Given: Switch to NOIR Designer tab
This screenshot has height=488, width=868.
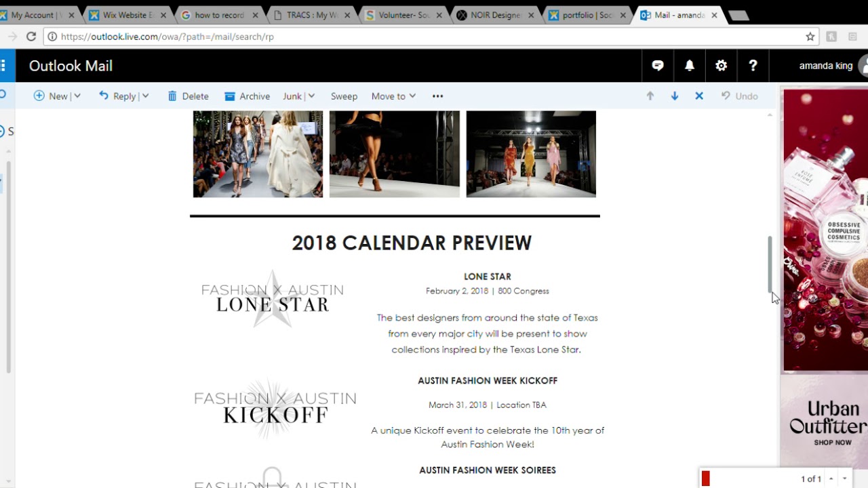Looking at the screenshot, I should coord(495,15).
